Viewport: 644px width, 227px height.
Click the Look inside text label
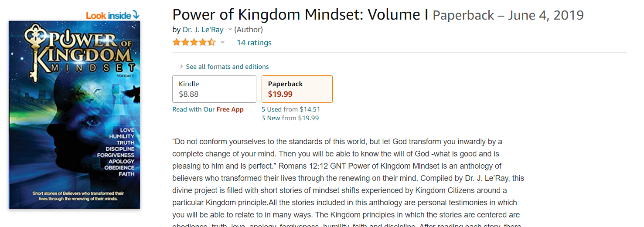[x=109, y=16]
